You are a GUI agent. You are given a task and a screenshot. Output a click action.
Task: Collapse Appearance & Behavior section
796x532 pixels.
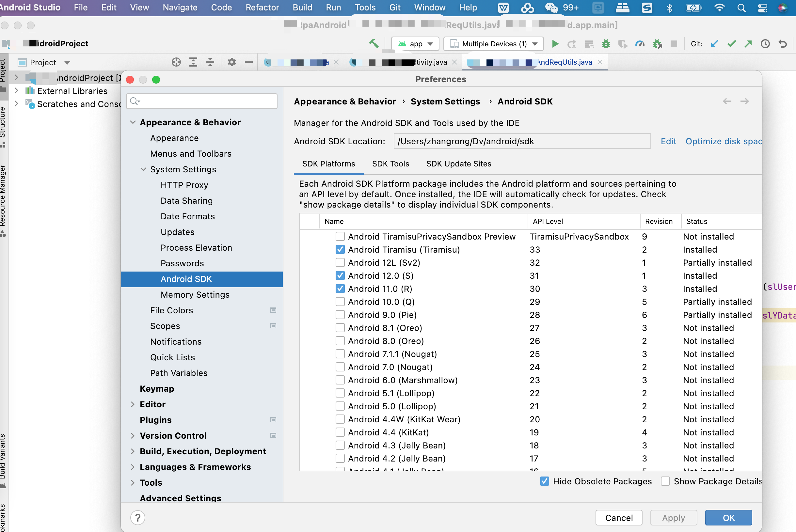pyautogui.click(x=133, y=122)
